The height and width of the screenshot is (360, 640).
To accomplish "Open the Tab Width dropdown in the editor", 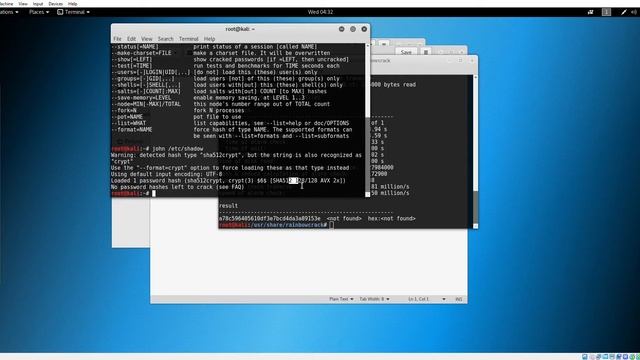I will click(374, 299).
